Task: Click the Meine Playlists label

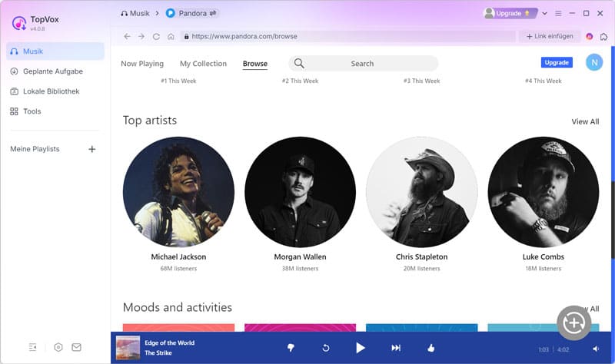Action: click(x=35, y=149)
